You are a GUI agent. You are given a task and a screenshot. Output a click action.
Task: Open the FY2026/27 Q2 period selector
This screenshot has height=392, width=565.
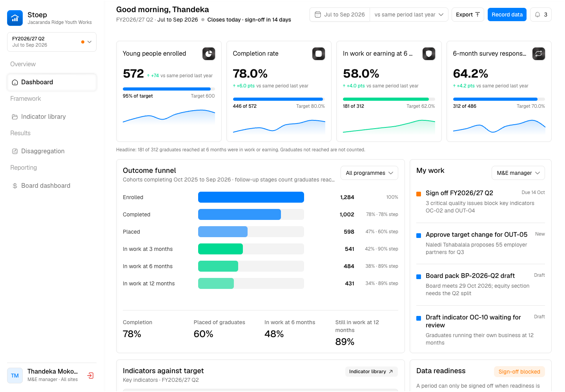coord(52,42)
